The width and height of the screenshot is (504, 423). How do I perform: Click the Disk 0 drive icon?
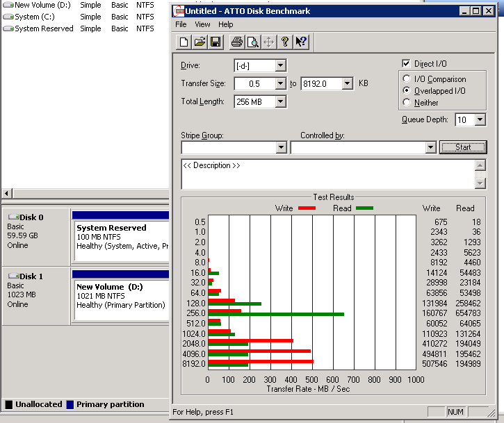[x=14, y=217]
